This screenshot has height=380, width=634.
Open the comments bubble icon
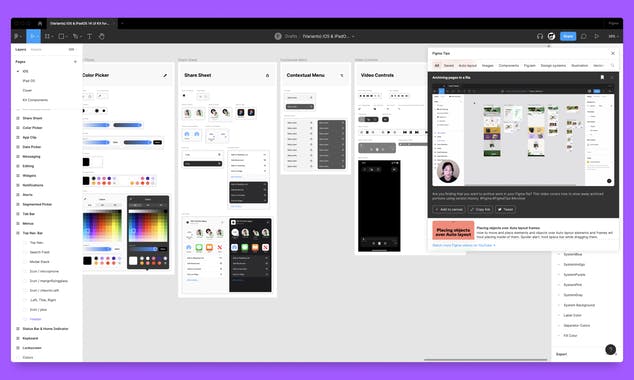click(583, 36)
